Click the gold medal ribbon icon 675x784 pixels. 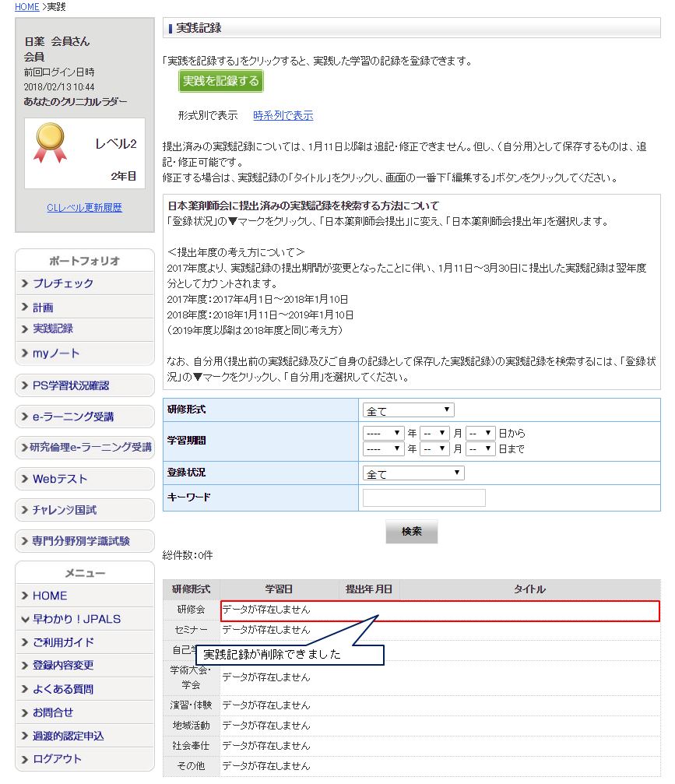click(50, 142)
